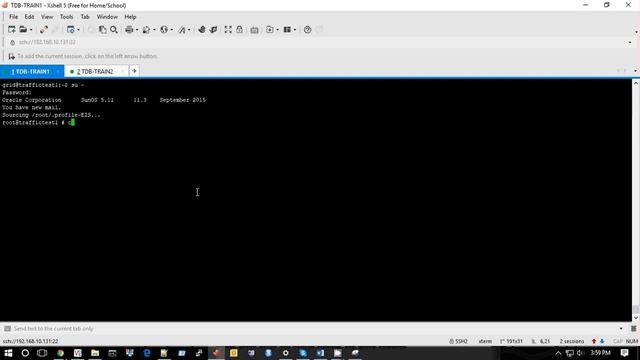Click the SSH2 status bar indicator
Viewport: 640px width, 360px height.
(x=458, y=341)
